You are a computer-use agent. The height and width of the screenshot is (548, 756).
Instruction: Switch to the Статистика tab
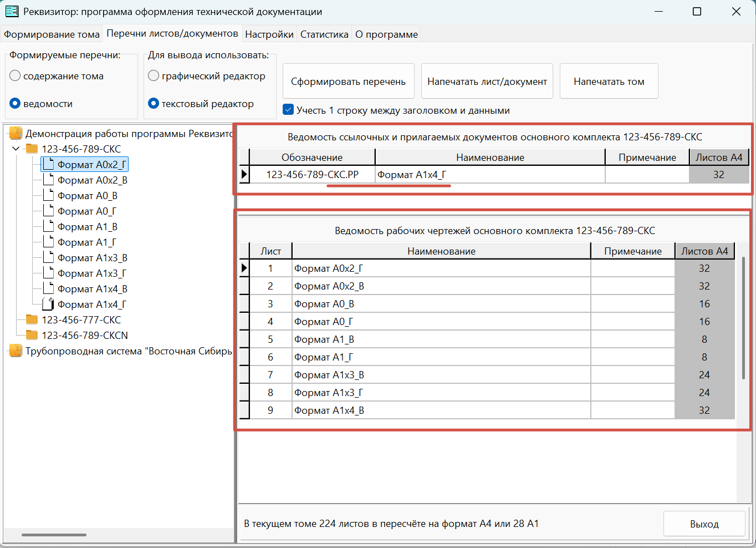tap(324, 34)
